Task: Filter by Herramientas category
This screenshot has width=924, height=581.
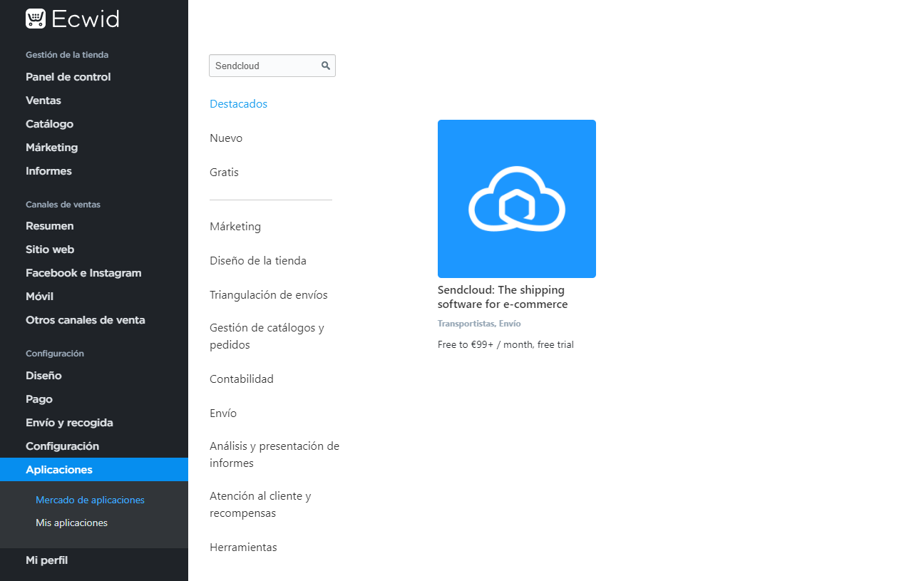Action: click(x=243, y=547)
